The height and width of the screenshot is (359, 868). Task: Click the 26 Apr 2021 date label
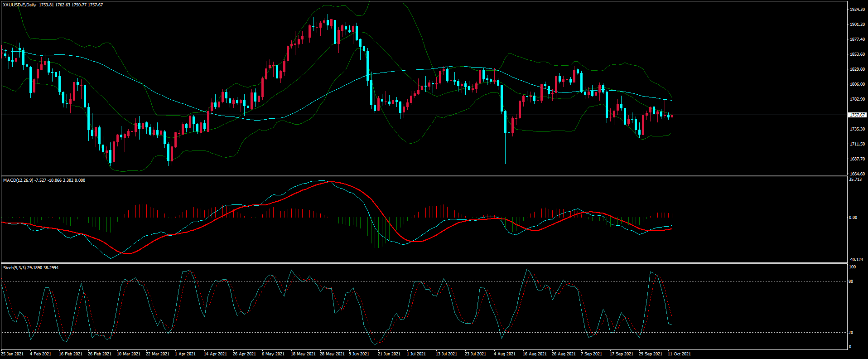point(244,354)
